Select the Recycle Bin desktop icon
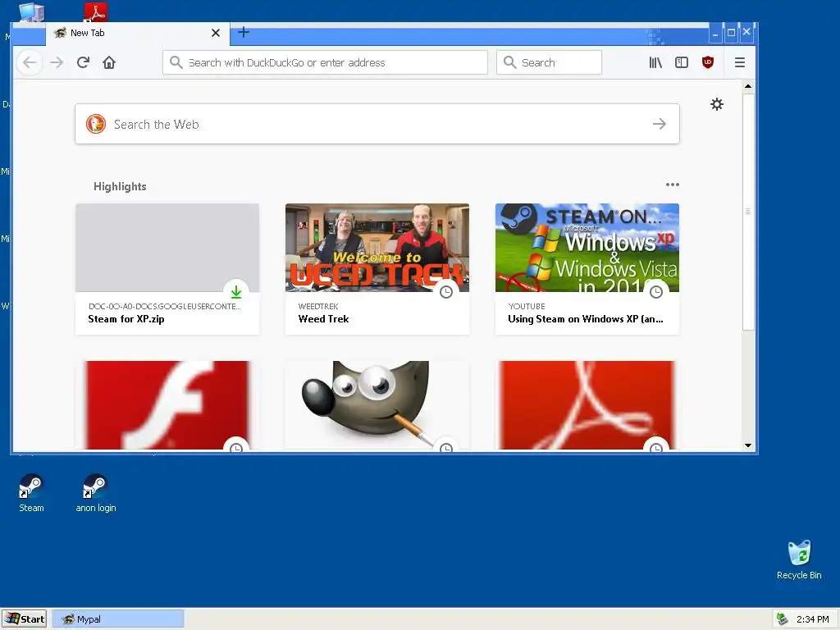The image size is (840, 630). 799,560
